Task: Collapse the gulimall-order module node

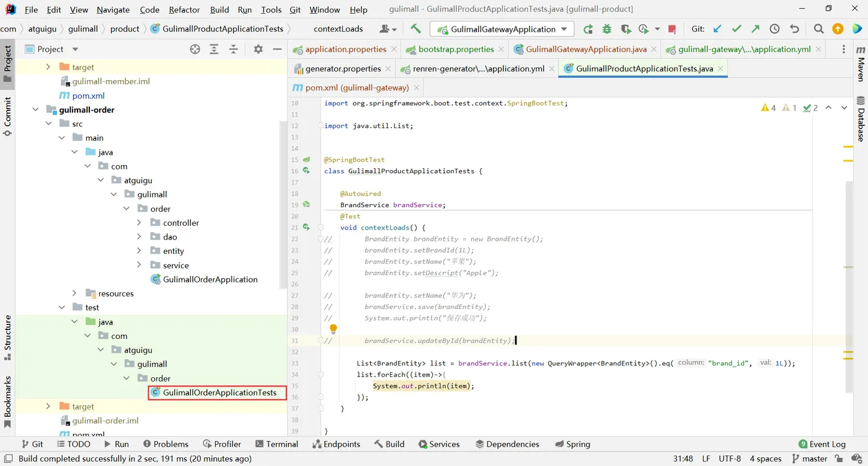Action: click(36, 110)
